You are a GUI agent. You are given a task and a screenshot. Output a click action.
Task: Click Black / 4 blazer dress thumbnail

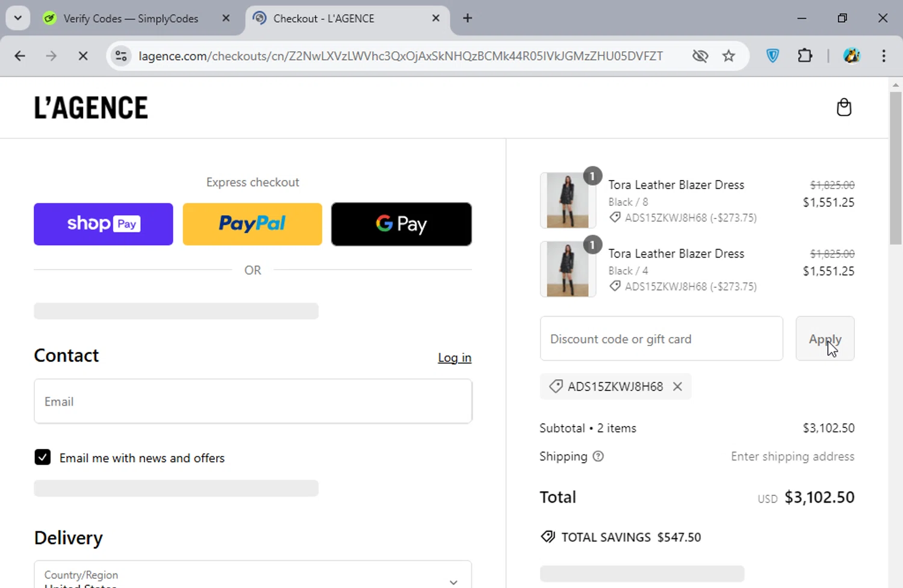(x=568, y=269)
